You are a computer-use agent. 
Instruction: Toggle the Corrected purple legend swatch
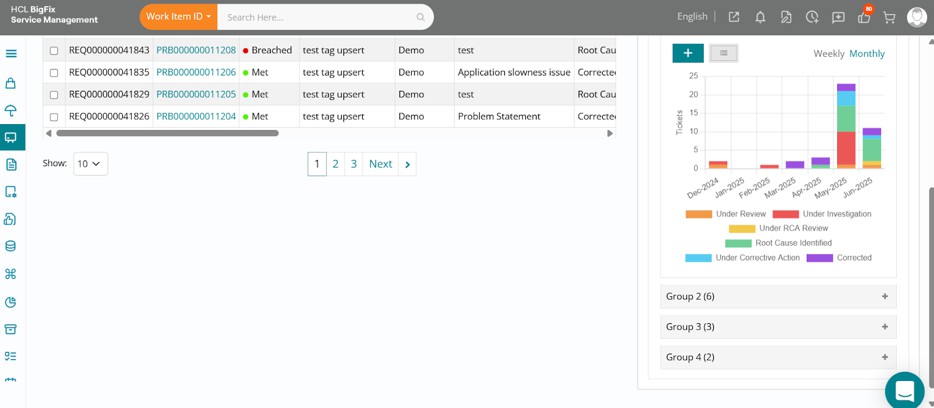tap(820, 258)
